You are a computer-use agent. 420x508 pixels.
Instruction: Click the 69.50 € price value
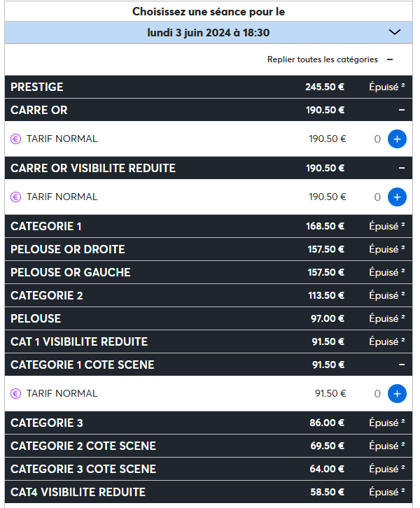328,446
